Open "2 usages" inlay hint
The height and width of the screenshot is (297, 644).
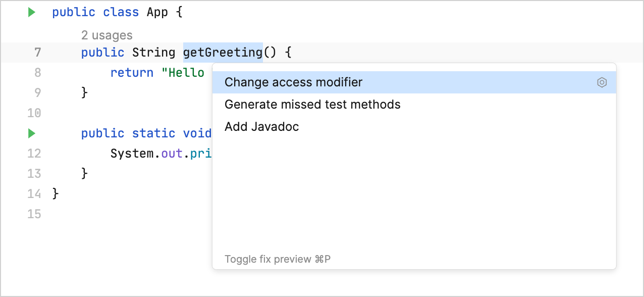pos(107,35)
